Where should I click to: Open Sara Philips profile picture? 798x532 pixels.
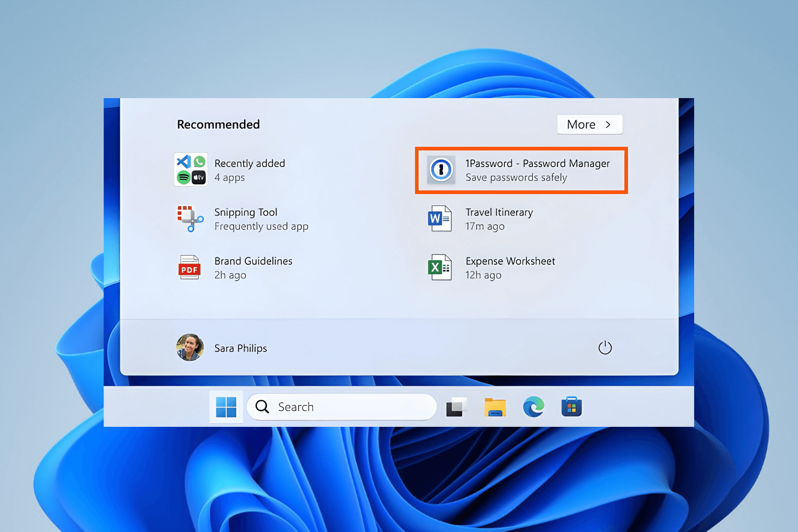[190, 347]
